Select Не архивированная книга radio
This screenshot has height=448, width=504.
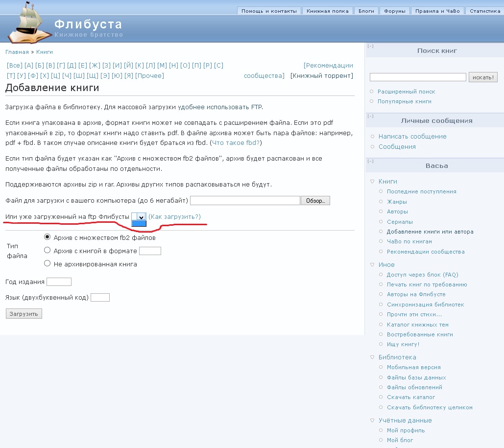(47, 263)
